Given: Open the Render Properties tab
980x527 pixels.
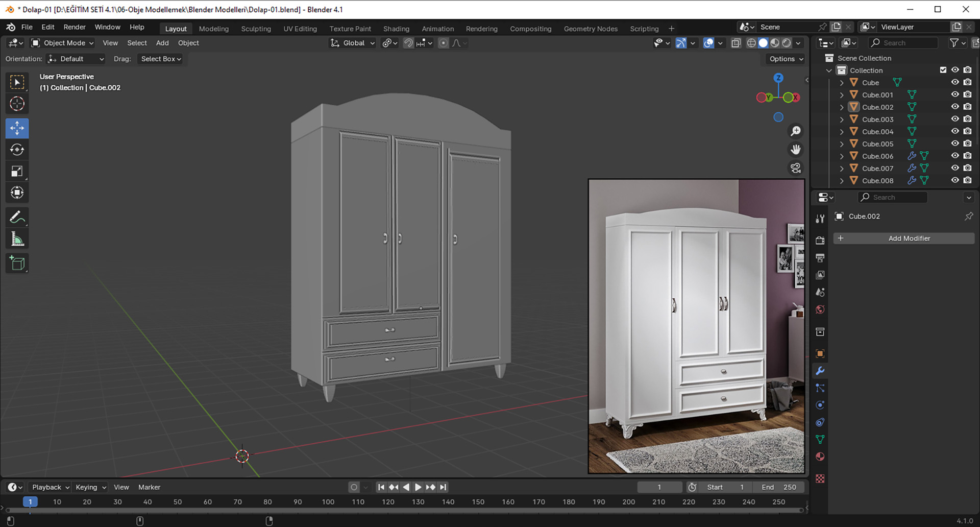Looking at the screenshot, I should coord(820,240).
